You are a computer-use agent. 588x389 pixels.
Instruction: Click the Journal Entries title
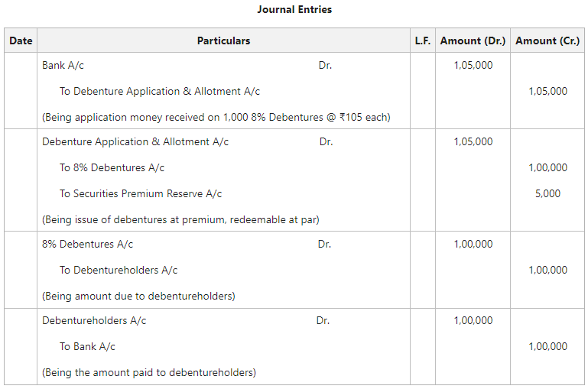294,10
